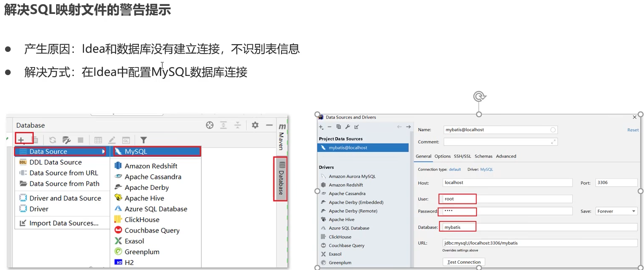The width and height of the screenshot is (644, 270).
Task: Click the plus add icon in Data Sources dialog
Action: click(321, 127)
